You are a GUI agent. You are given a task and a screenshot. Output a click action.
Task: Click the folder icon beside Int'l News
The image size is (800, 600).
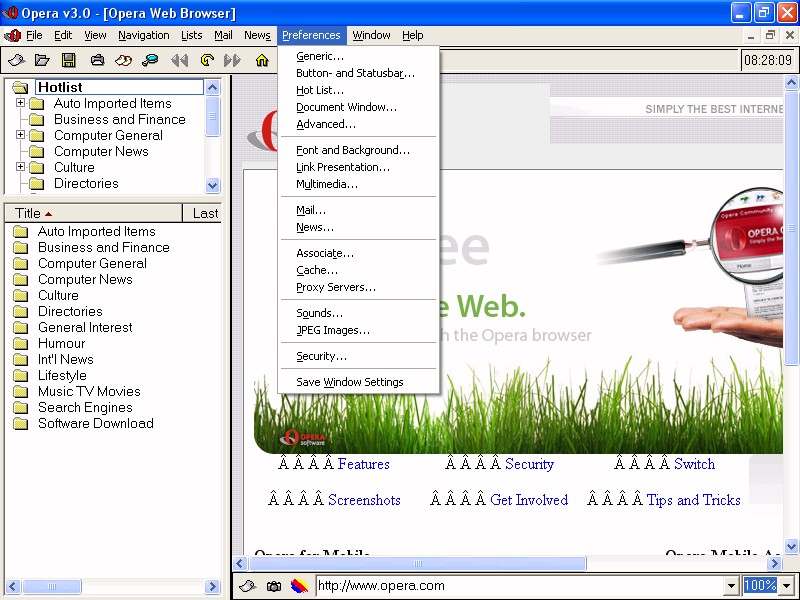20,360
